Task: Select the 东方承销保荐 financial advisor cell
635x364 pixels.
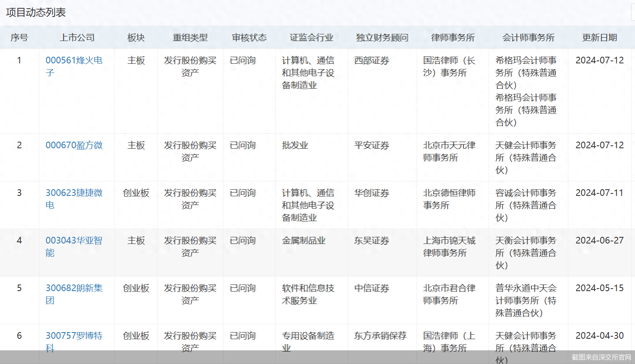Action: pyautogui.click(x=381, y=336)
